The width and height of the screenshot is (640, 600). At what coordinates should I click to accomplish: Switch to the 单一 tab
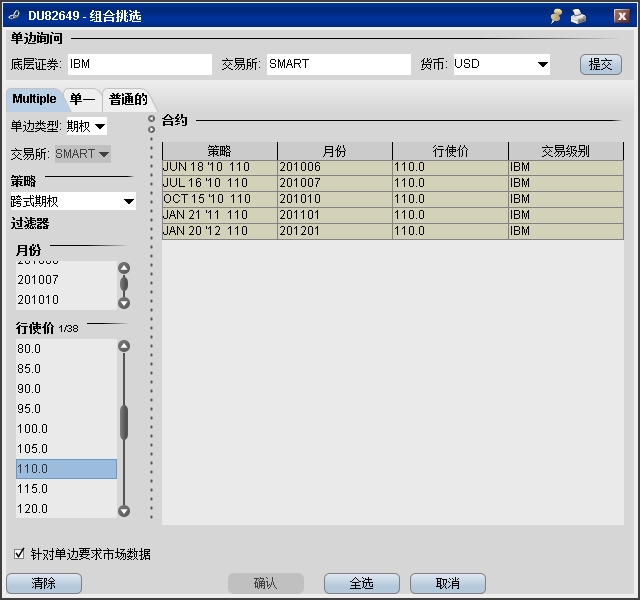(x=82, y=99)
